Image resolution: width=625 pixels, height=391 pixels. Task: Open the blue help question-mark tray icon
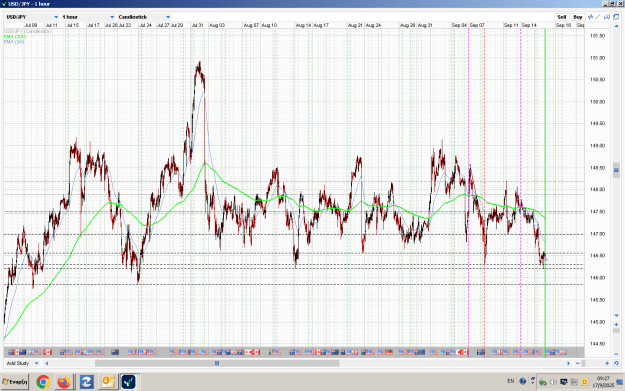coord(523,381)
